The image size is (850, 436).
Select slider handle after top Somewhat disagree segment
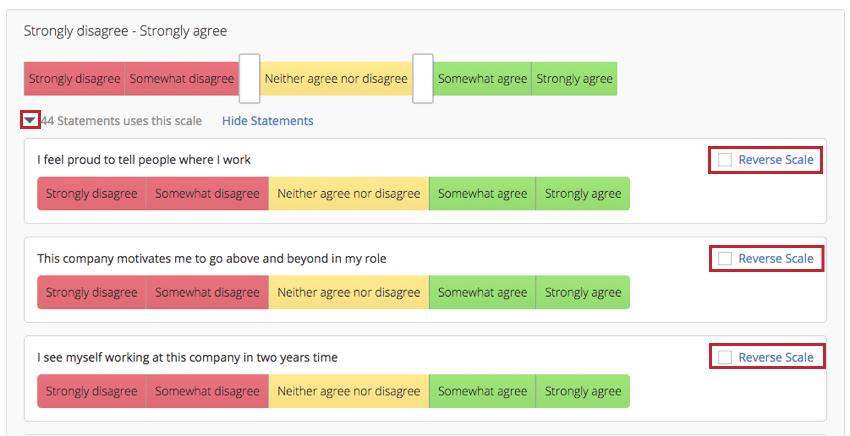coord(250,79)
